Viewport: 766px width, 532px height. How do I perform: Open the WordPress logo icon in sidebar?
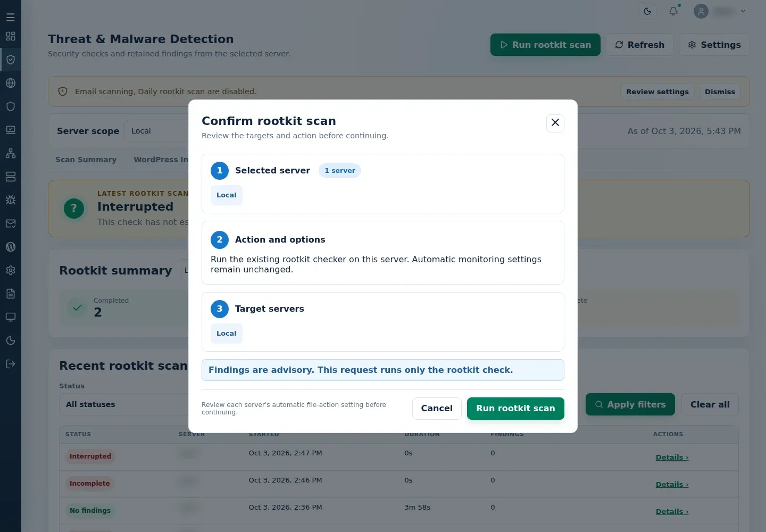11,247
